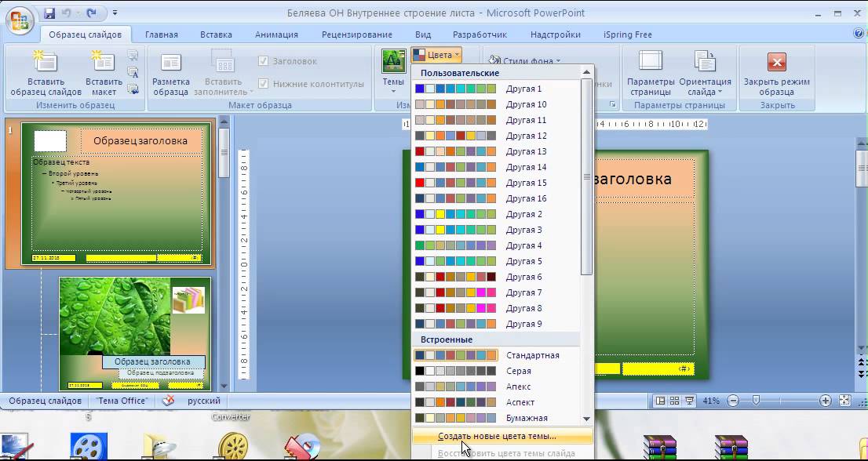Click the Save icon in quick access toolbar
868x461 pixels.
click(x=50, y=13)
